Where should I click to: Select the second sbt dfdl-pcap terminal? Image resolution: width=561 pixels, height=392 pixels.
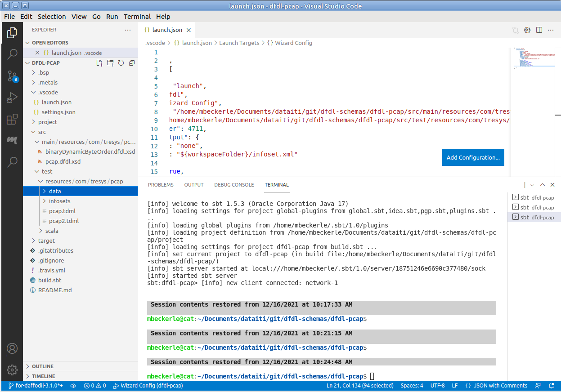[534, 207]
